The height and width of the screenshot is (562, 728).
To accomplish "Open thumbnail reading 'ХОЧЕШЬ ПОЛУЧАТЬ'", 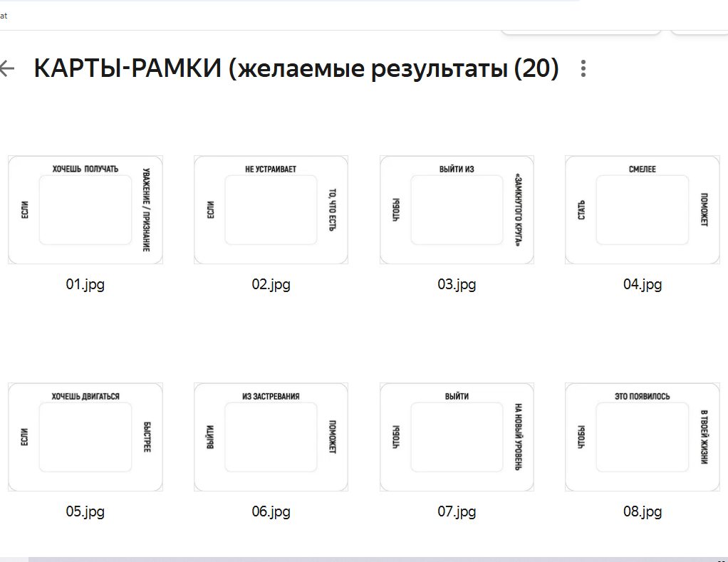I will click(x=85, y=209).
